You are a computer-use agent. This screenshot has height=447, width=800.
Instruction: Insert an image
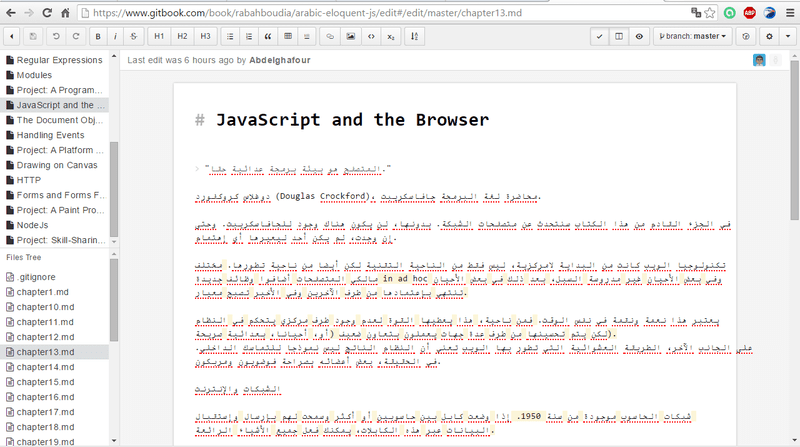point(351,36)
